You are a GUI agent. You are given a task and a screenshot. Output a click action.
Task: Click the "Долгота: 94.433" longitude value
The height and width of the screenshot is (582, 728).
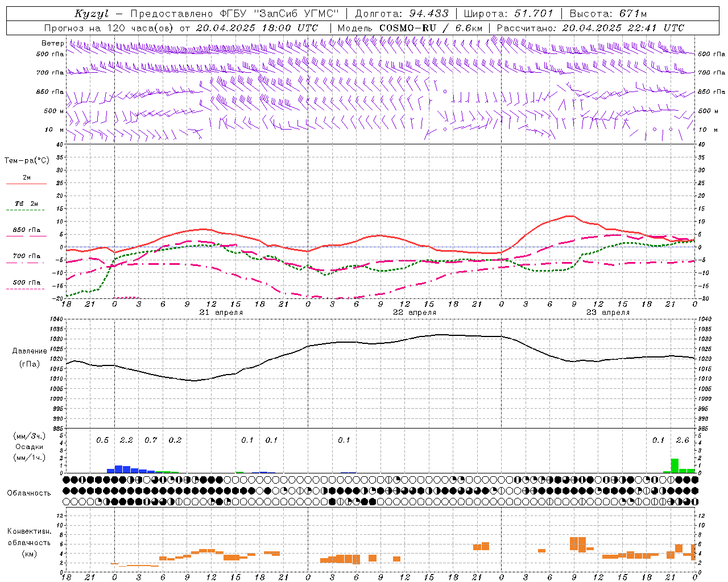[402, 14]
